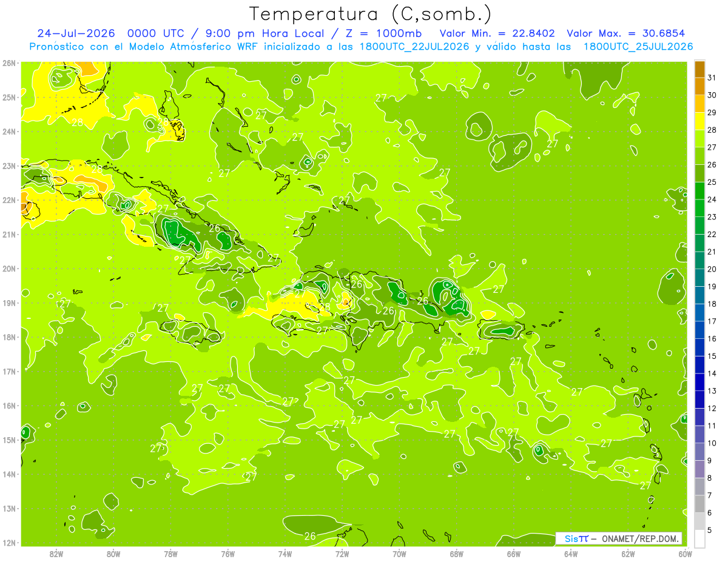Click the teal legend swatch between 19 and 20
728x562 pixels.
point(699,278)
